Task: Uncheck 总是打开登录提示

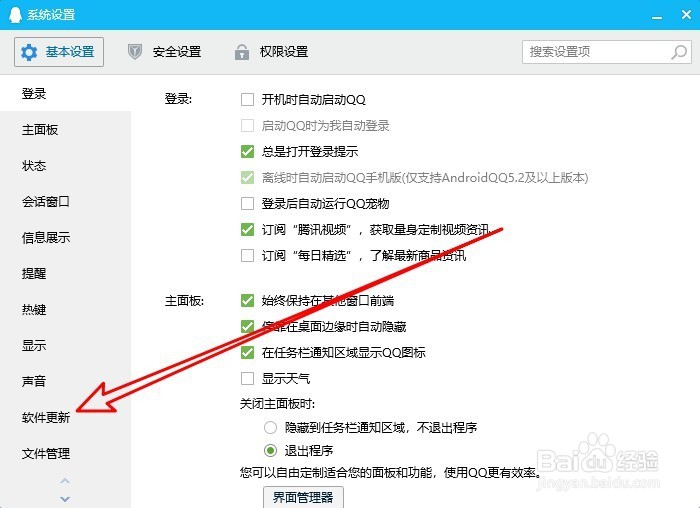Action: click(x=247, y=152)
